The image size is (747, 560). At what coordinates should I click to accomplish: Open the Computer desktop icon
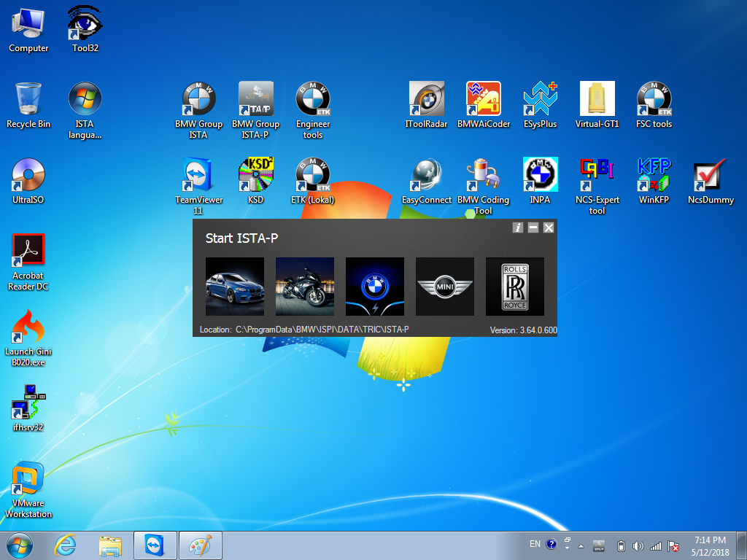(28, 29)
